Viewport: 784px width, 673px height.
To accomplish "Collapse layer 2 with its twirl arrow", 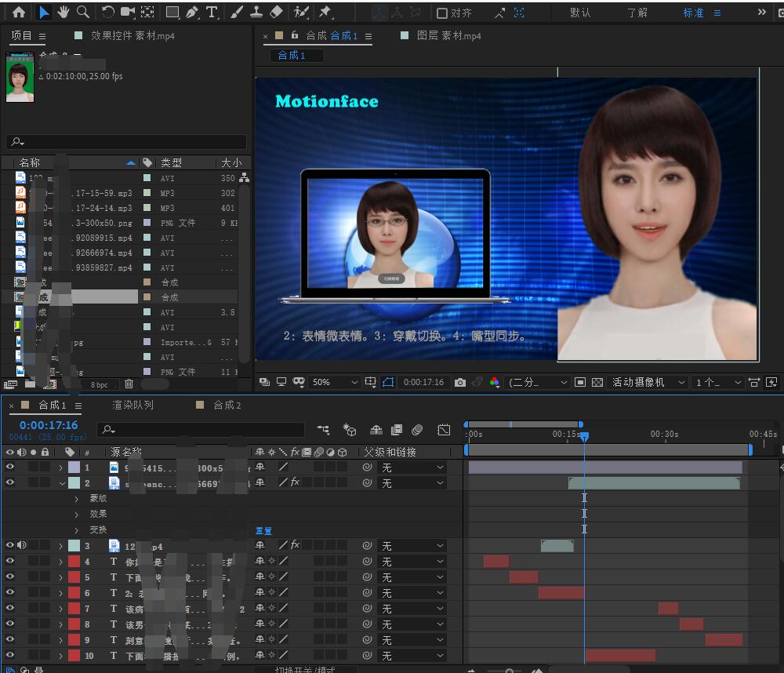I will coord(62,483).
